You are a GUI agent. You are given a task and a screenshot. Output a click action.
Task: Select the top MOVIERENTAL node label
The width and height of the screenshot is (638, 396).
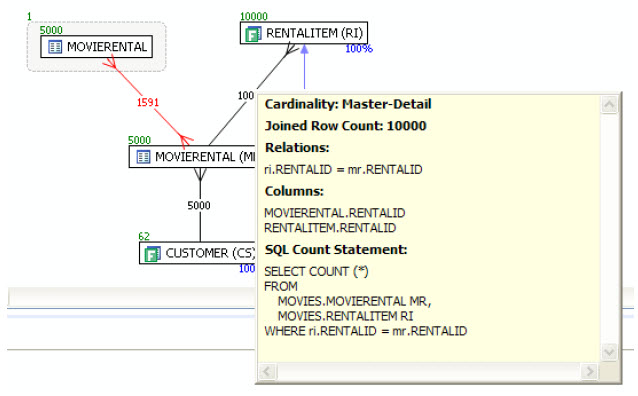point(107,47)
